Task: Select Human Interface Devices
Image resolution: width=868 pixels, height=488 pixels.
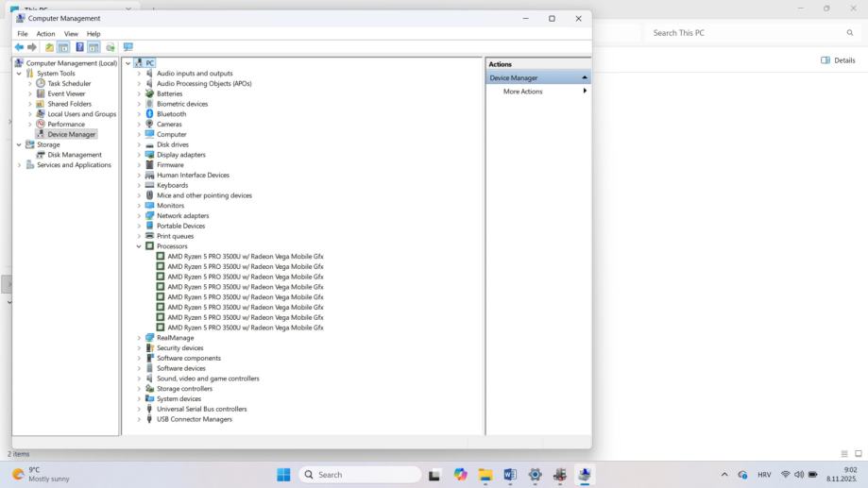Action: pos(193,175)
